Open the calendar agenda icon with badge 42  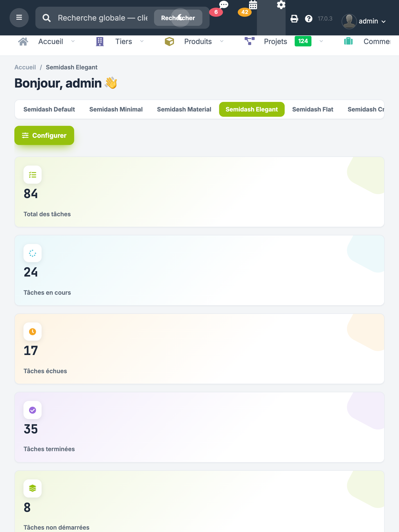253,5
